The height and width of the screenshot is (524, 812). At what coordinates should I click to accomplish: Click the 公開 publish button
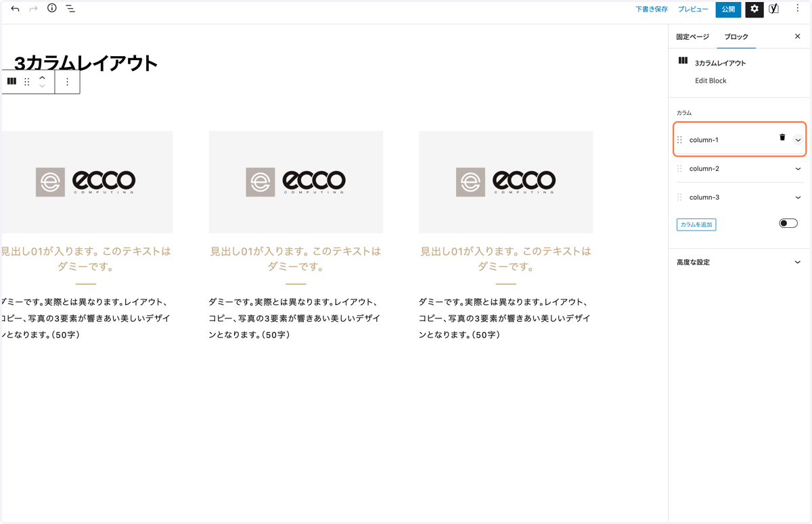point(728,9)
